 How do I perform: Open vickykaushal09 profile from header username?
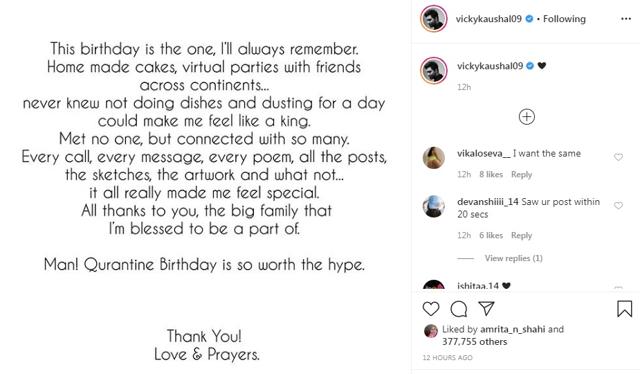489,19
